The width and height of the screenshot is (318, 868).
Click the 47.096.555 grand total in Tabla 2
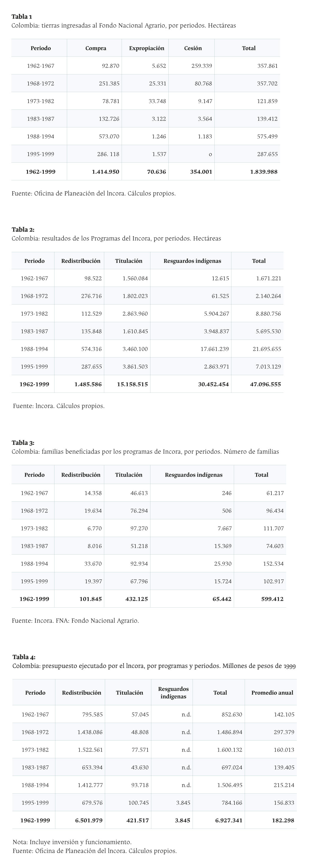(x=265, y=385)
